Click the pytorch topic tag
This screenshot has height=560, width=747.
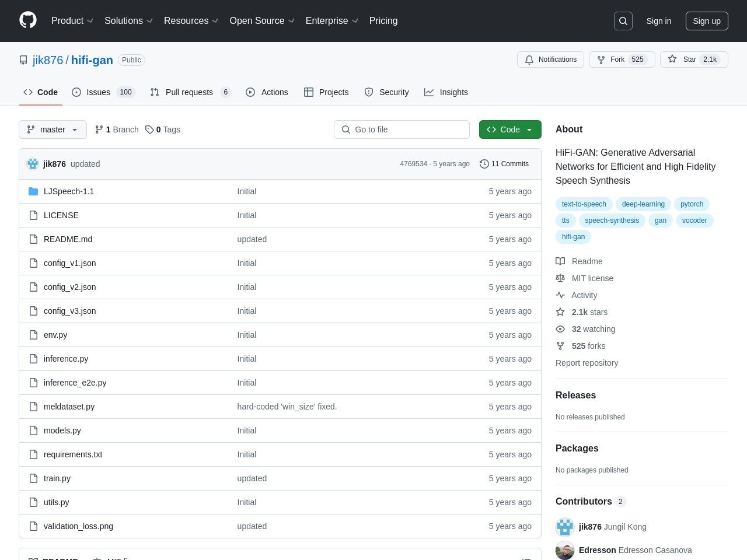coord(692,204)
